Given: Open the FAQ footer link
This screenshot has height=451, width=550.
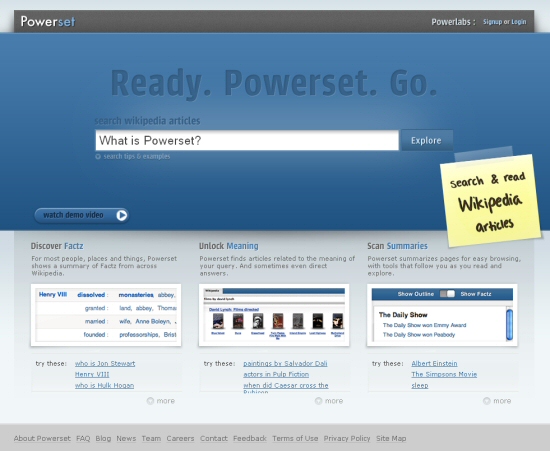Looking at the screenshot, I should pyautogui.click(x=83, y=438).
